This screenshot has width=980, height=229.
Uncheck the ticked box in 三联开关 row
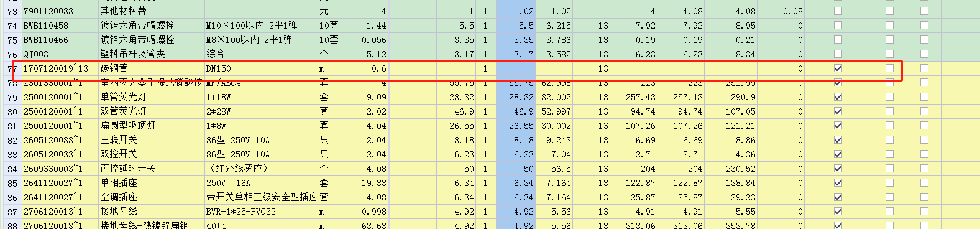(838, 140)
